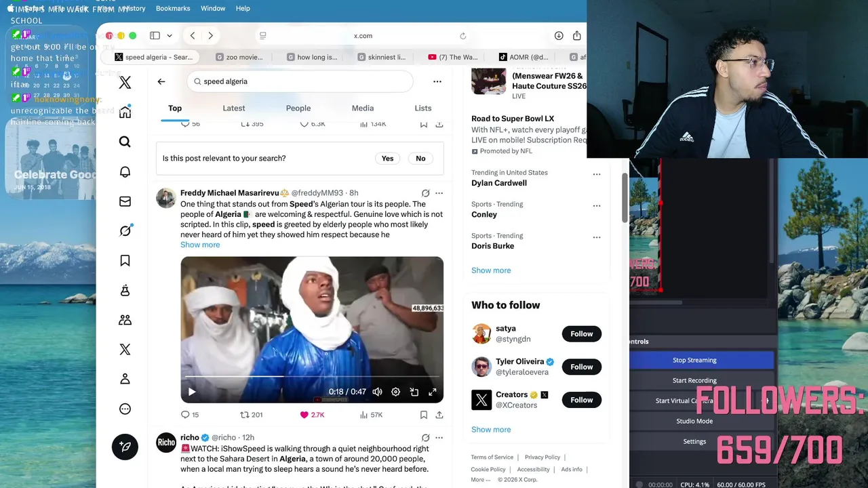Answer Yes to post relevance

pyautogui.click(x=387, y=159)
